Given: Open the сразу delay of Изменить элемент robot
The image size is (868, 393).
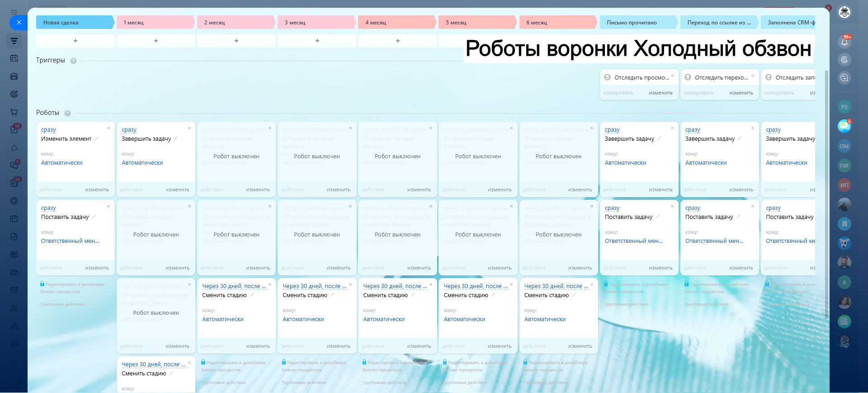Looking at the screenshot, I should [48, 130].
